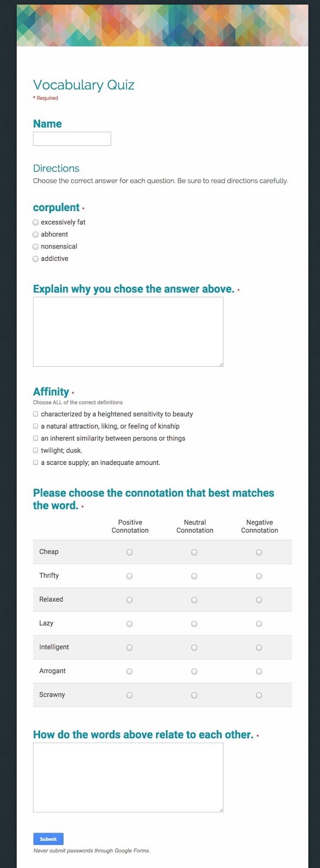Mark Cheap as Negative Connotation
Viewport: 320px width, 868px height.
click(259, 552)
